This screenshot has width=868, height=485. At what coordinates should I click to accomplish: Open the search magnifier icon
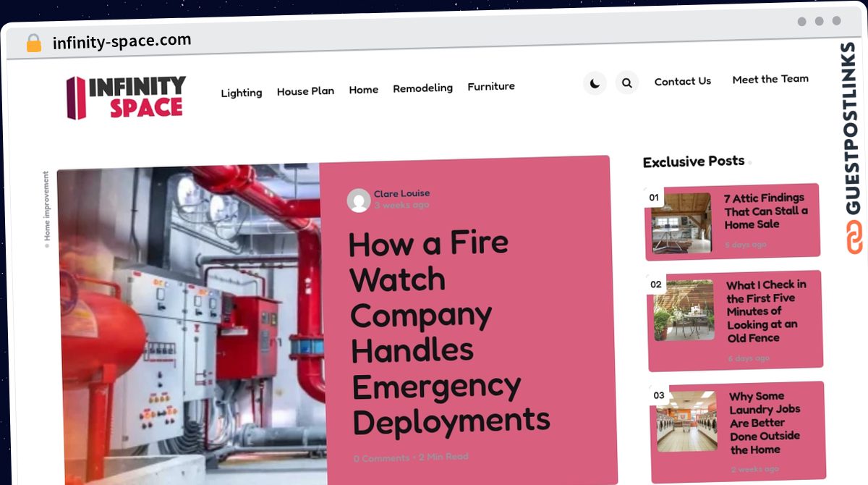[627, 83]
